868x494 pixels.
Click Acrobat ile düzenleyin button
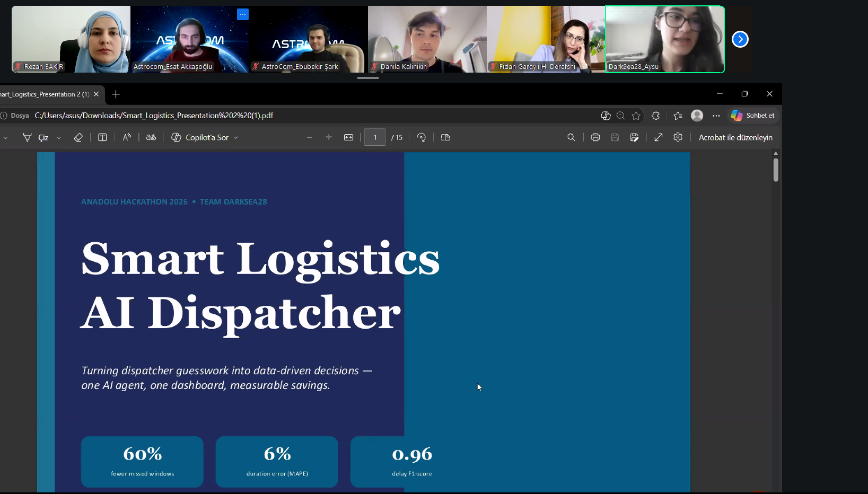point(735,137)
